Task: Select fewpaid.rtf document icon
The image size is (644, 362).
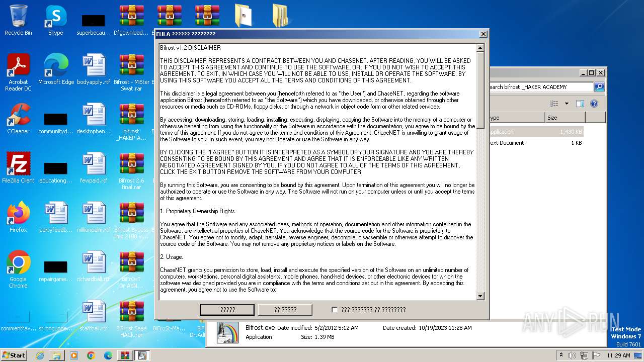Action: (x=94, y=168)
